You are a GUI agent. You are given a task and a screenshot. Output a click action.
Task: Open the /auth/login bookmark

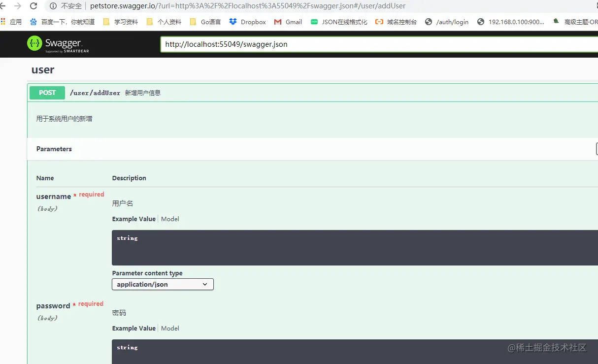[x=447, y=22]
